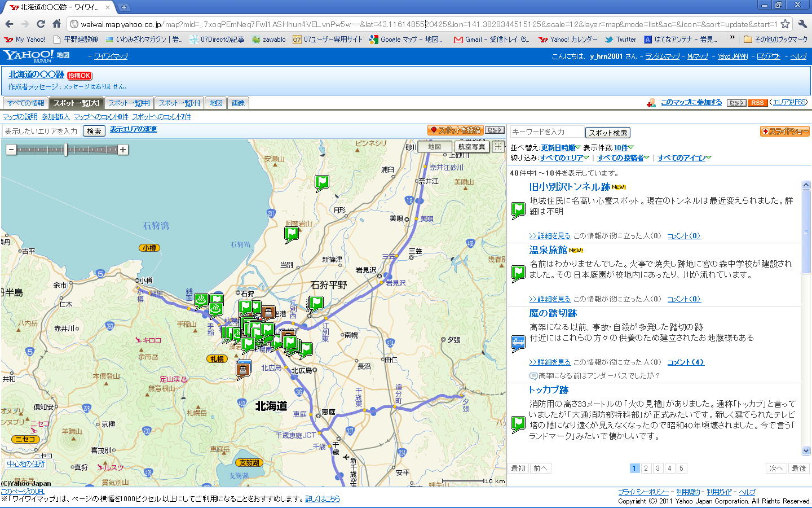The image size is (812, 508).
Task: Zoom in the map with the plus button
Action: click(x=123, y=150)
